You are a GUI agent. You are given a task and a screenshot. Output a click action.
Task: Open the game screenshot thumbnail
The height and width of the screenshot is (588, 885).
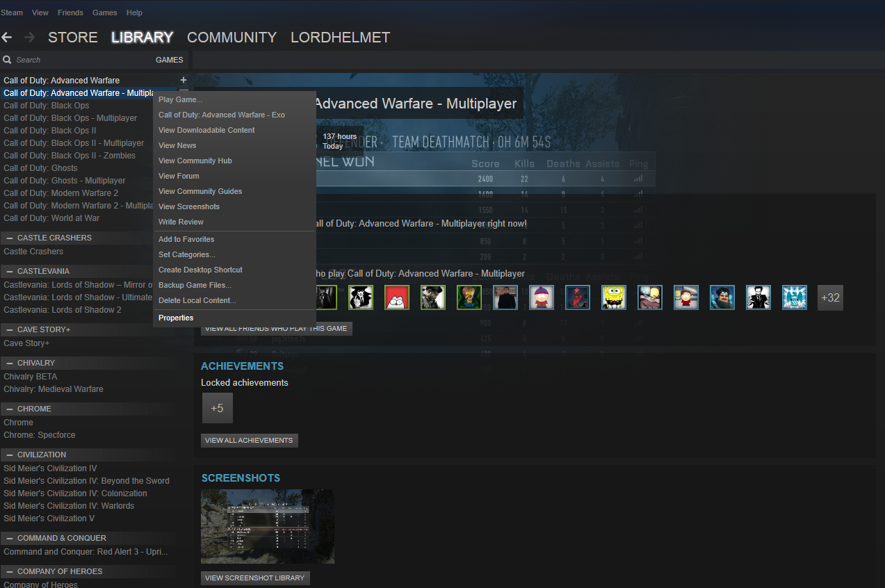point(268,527)
